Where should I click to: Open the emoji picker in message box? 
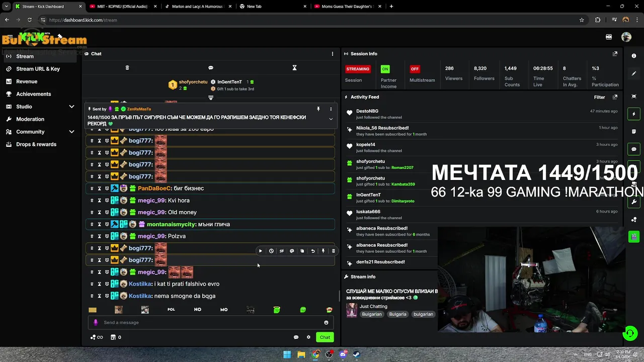click(x=326, y=323)
